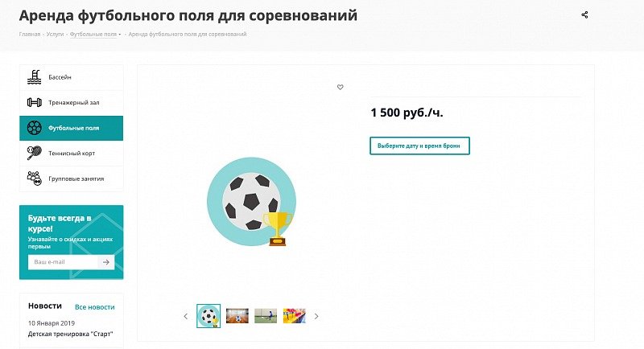644x349 pixels.
Task: Choose the colorful fourth gallery thumbnail
Action: [295, 316]
